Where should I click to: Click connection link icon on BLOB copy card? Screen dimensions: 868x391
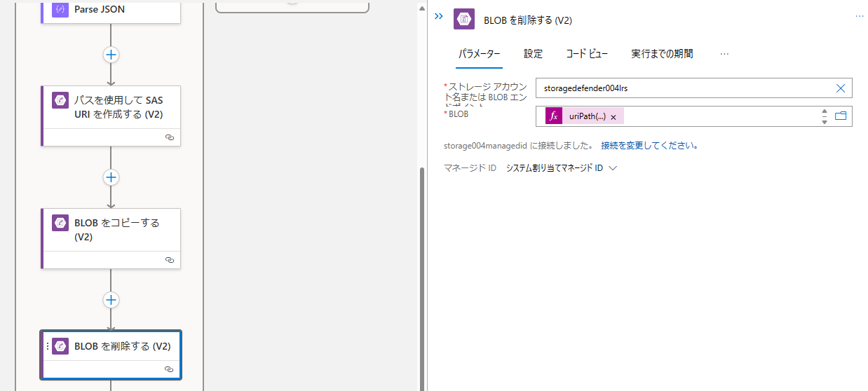click(169, 260)
